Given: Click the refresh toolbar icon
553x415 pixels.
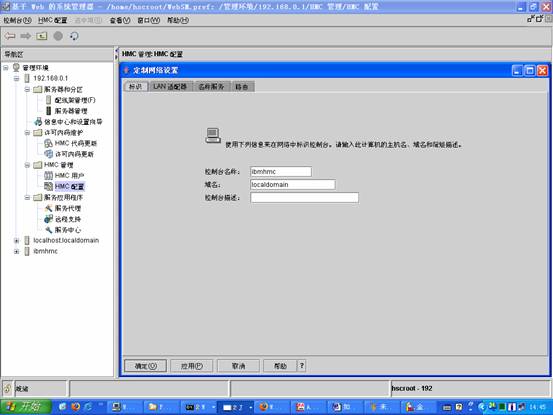Looking at the screenshot, I should tap(74, 36).
